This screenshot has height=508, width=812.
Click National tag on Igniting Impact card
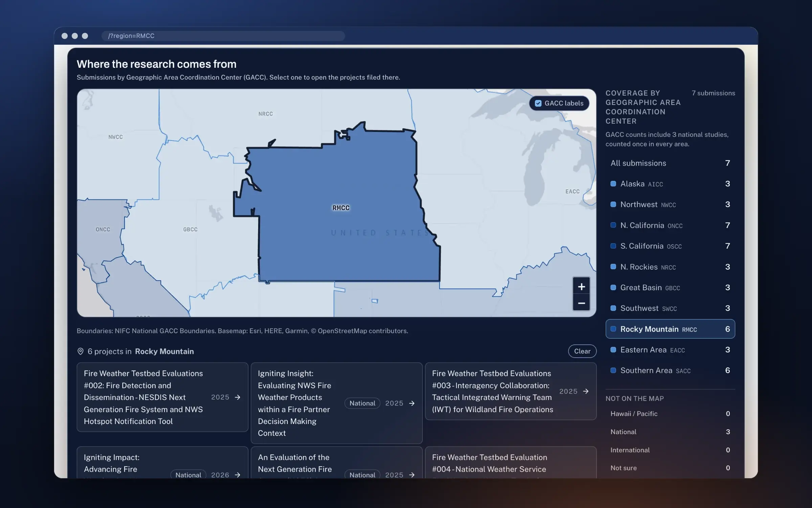(x=188, y=474)
